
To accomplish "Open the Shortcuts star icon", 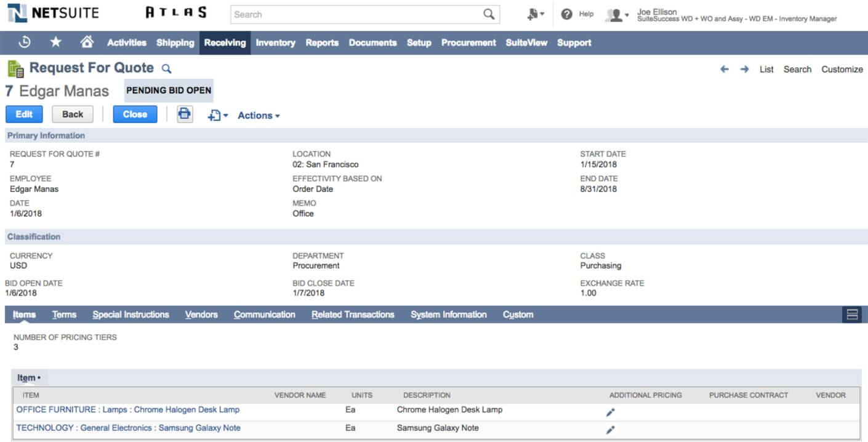I will [55, 42].
